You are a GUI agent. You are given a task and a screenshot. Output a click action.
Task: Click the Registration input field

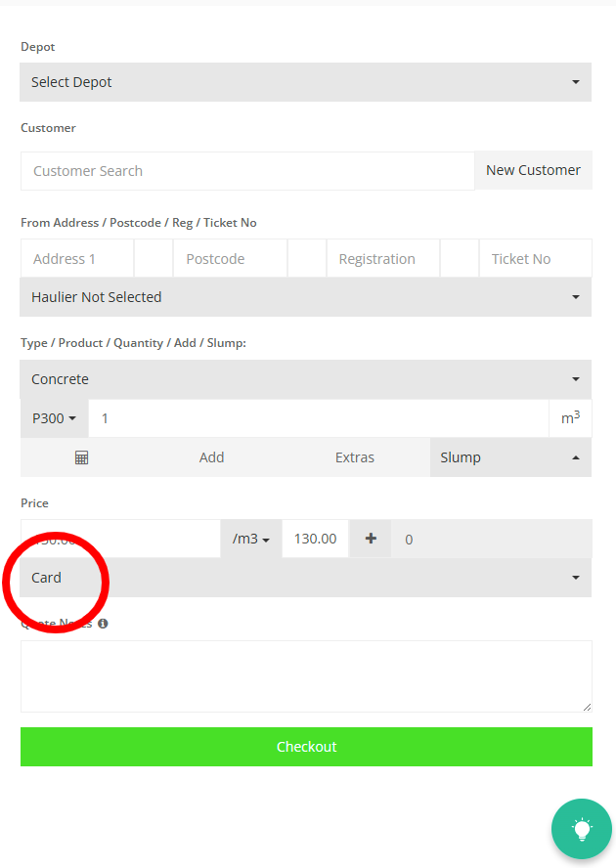pyautogui.click(x=383, y=259)
